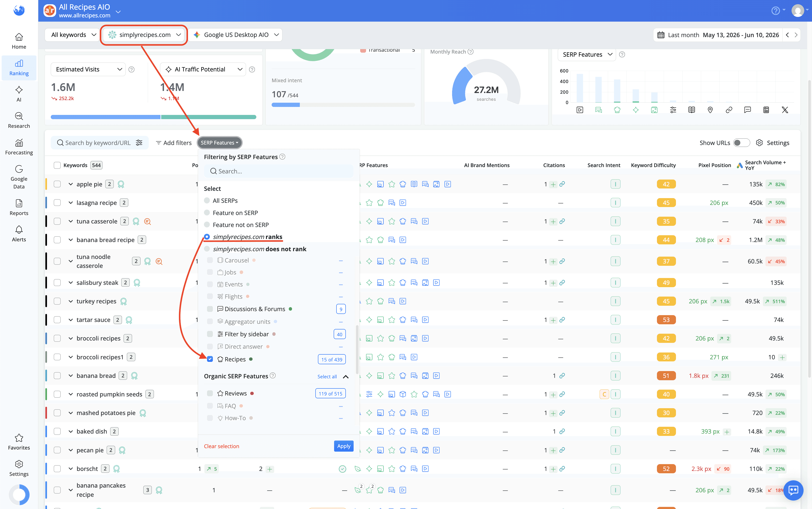Show help for Organic SERP Features

coord(273,375)
